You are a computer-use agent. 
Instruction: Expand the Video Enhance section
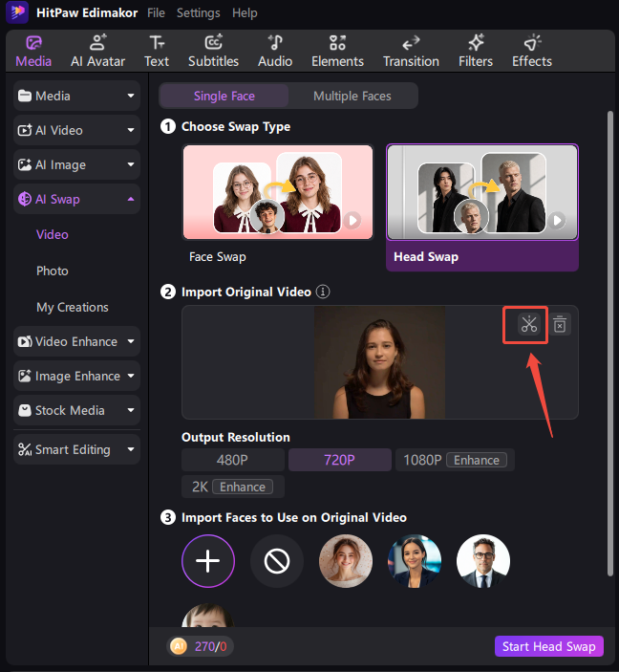pyautogui.click(x=76, y=341)
